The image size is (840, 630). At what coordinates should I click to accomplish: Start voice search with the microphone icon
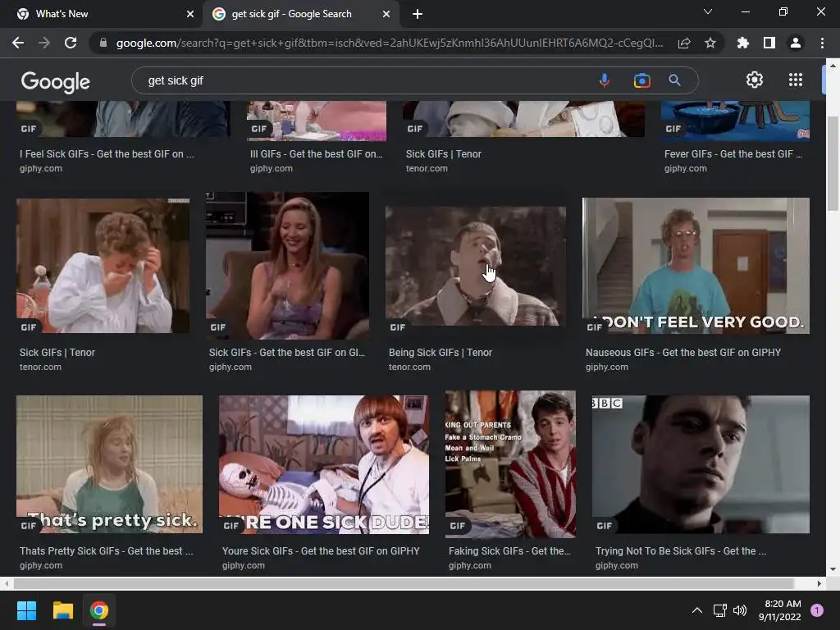605,80
